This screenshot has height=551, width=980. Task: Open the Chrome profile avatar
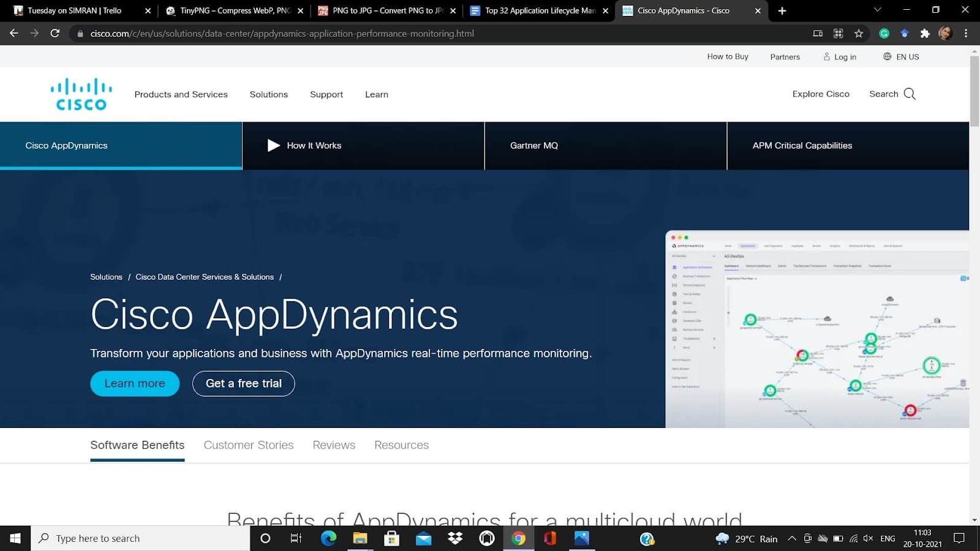click(x=945, y=33)
